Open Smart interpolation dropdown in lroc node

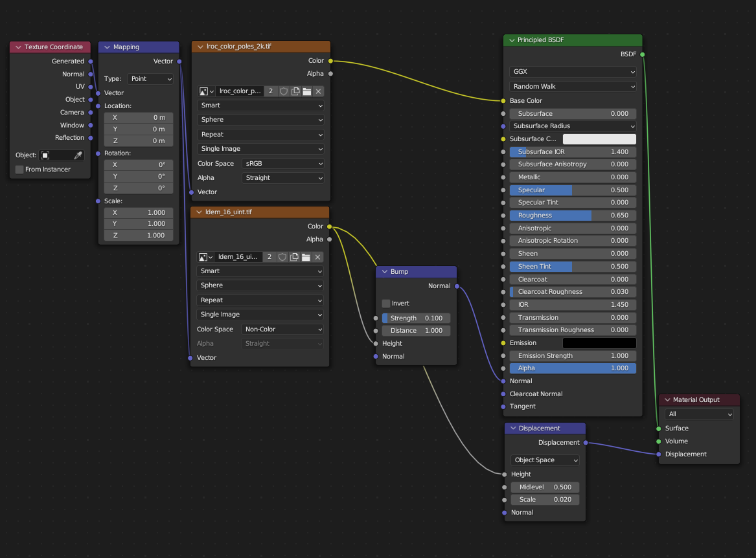pos(260,105)
